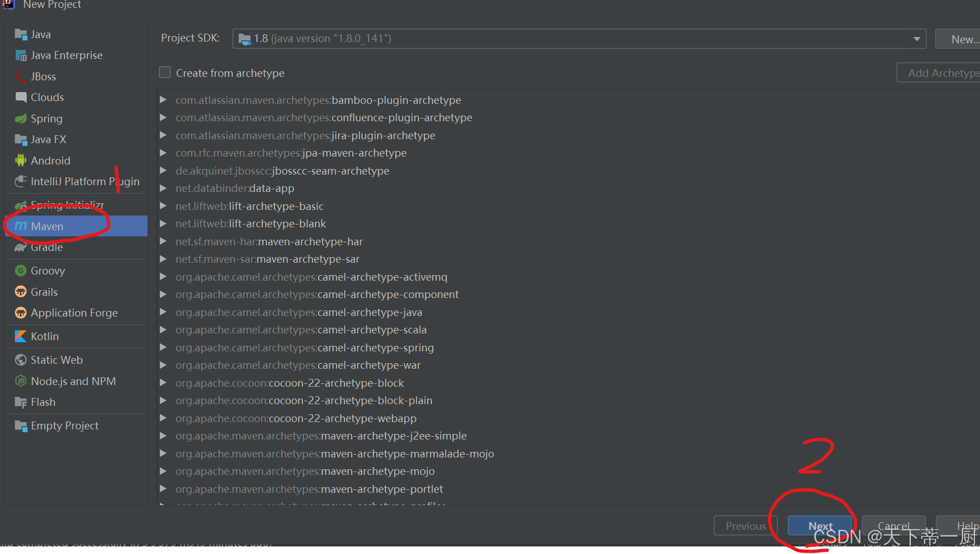The height and width of the screenshot is (554, 980).
Task: Click the Next button
Action: tap(820, 526)
